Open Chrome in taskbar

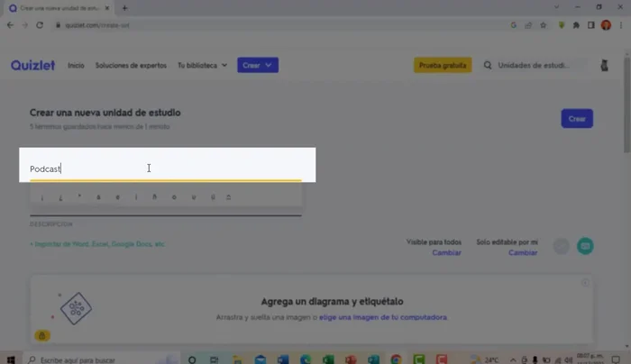tap(397, 359)
